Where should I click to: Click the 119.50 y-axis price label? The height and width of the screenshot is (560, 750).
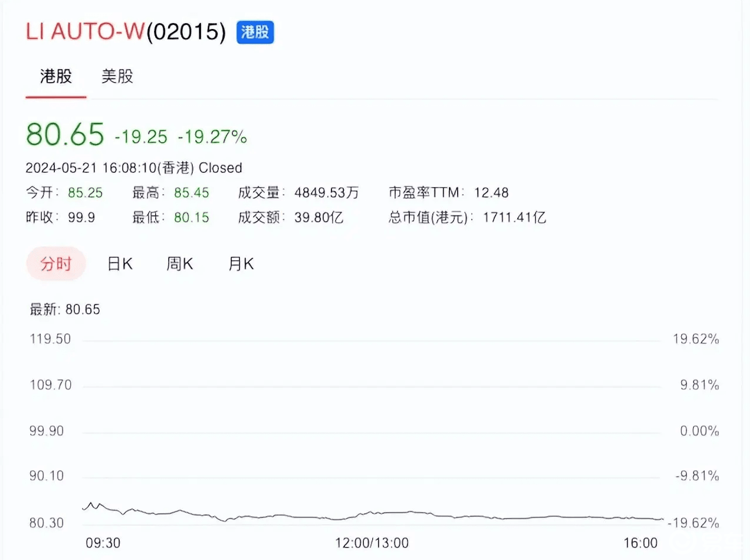pyautogui.click(x=50, y=339)
